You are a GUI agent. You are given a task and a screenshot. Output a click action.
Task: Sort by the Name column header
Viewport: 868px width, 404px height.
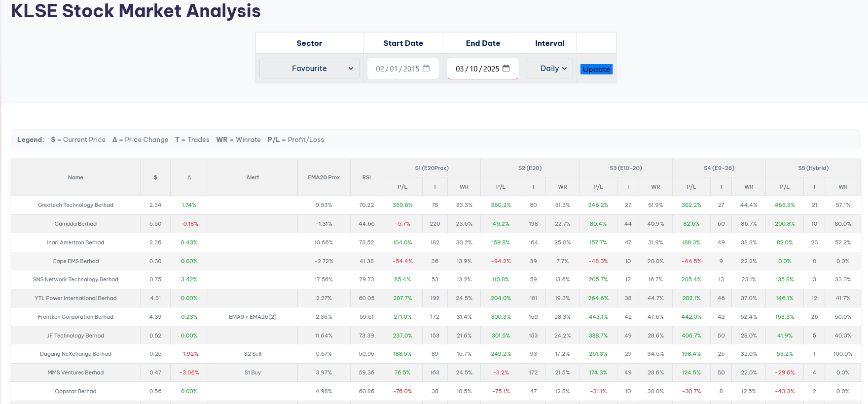(75, 177)
